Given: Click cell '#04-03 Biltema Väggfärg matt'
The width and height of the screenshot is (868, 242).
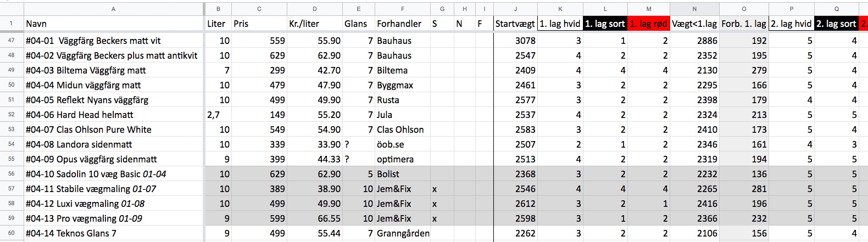Looking at the screenshot, I should (x=113, y=70).
